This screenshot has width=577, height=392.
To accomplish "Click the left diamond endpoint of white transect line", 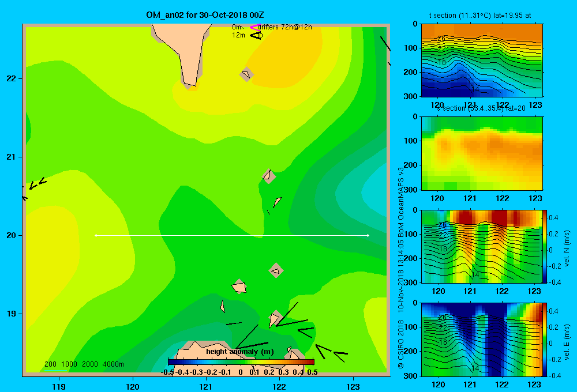I will tap(96, 235).
